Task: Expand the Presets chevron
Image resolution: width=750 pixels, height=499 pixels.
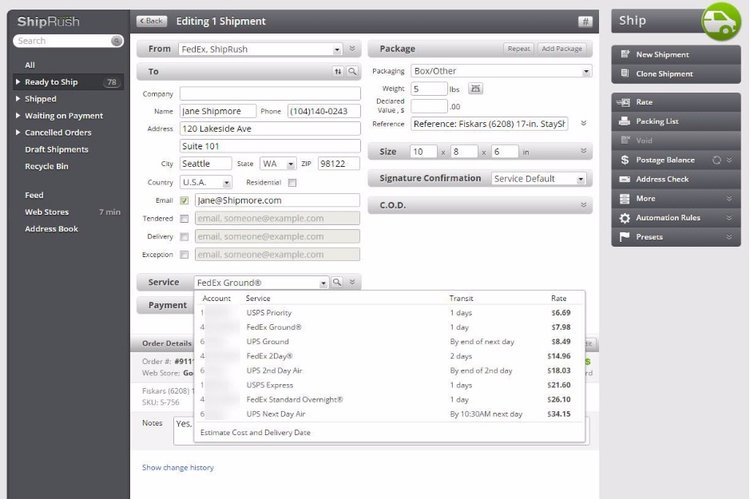Action: (x=729, y=237)
